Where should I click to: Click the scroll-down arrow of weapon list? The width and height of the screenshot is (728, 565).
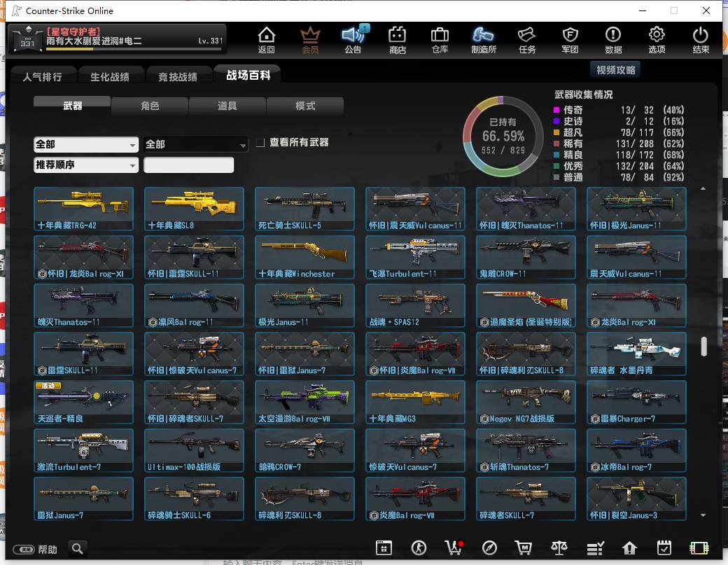point(703,515)
